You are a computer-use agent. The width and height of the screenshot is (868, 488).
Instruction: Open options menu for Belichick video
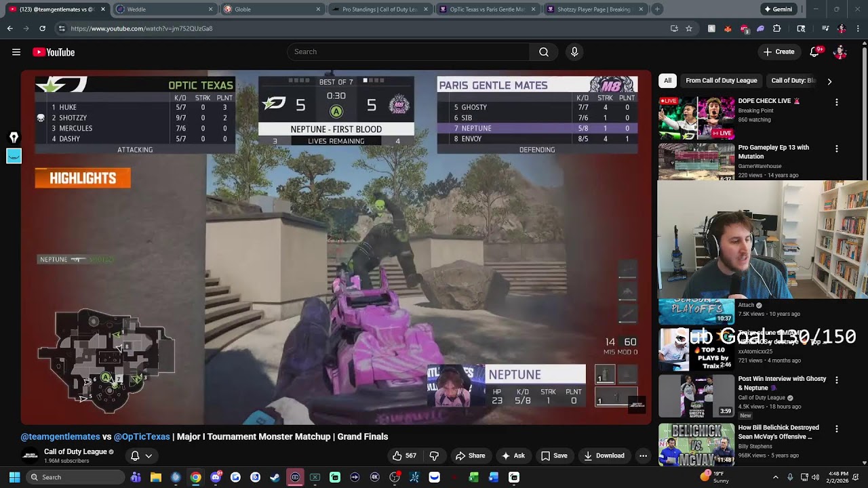(836, 429)
